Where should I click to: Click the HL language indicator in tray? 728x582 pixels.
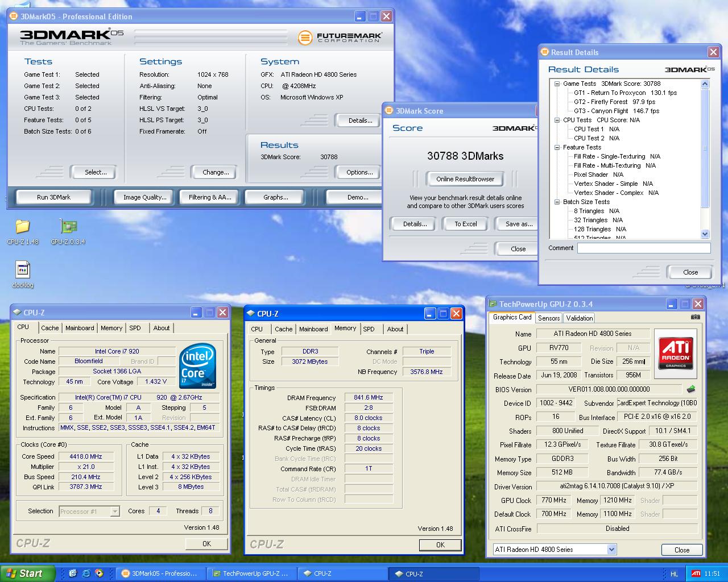674,573
